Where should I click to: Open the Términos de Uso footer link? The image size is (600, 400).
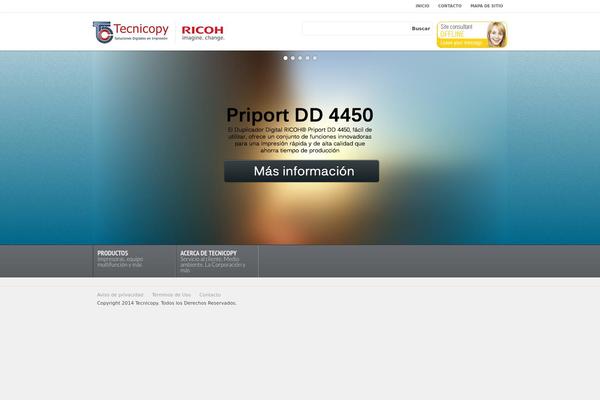pos(171,295)
